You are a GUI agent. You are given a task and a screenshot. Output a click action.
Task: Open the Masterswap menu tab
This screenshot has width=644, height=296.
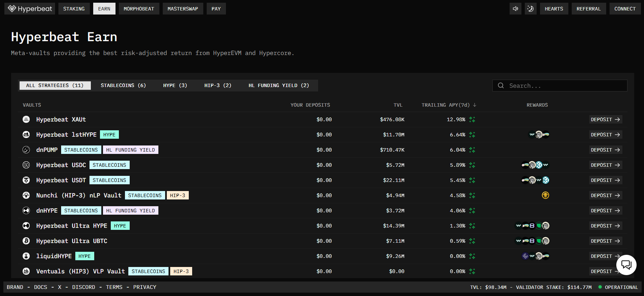[x=183, y=9]
